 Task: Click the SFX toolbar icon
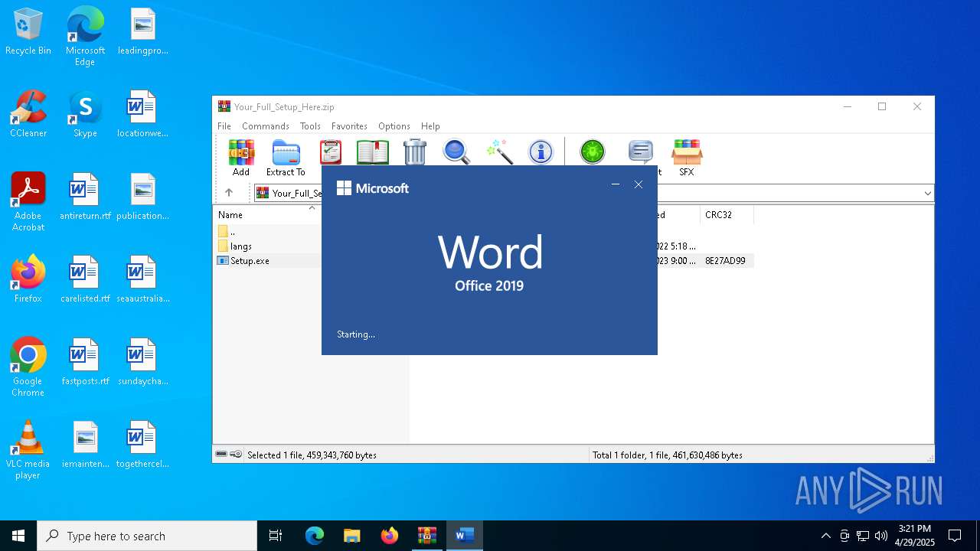coord(687,158)
